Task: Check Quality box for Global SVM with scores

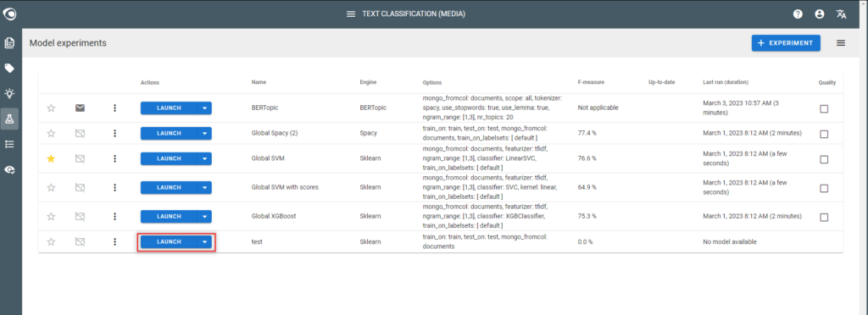Action: [x=824, y=189]
